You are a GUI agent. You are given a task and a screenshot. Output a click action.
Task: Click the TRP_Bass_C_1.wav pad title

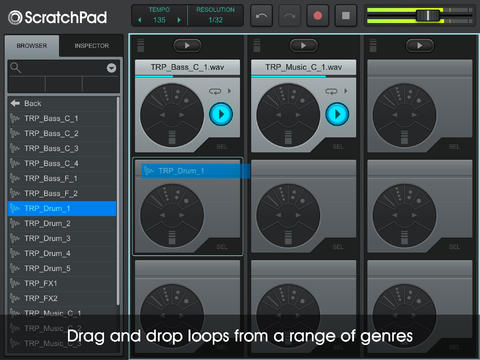pos(187,67)
